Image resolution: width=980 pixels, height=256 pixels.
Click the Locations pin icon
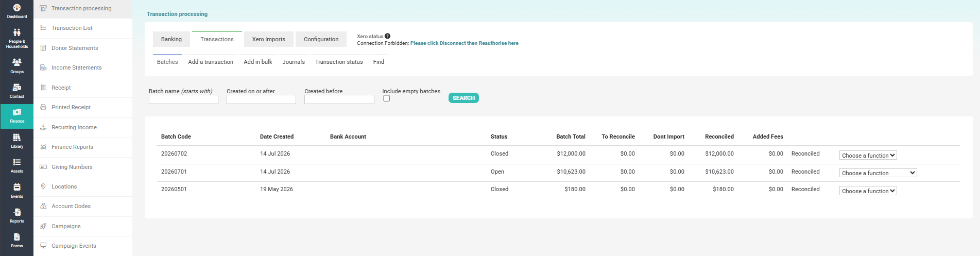click(x=43, y=186)
